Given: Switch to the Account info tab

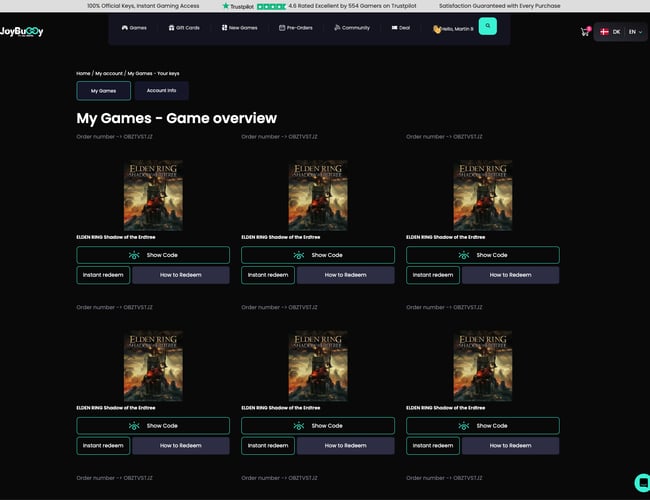Looking at the screenshot, I should coord(161,90).
